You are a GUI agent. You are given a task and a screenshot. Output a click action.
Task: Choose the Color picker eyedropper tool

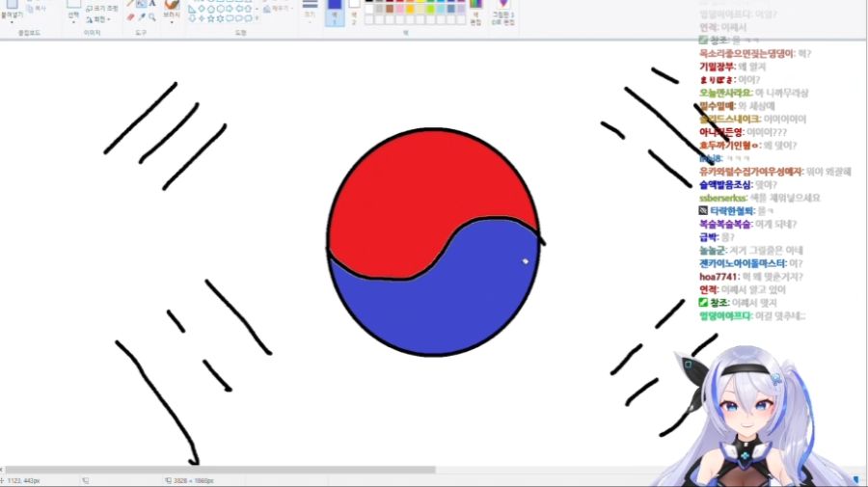point(143,17)
